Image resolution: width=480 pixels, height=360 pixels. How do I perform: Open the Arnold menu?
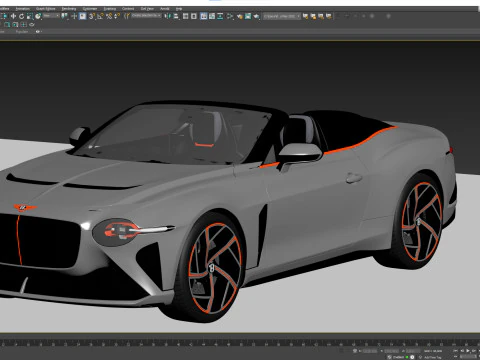coord(165,9)
